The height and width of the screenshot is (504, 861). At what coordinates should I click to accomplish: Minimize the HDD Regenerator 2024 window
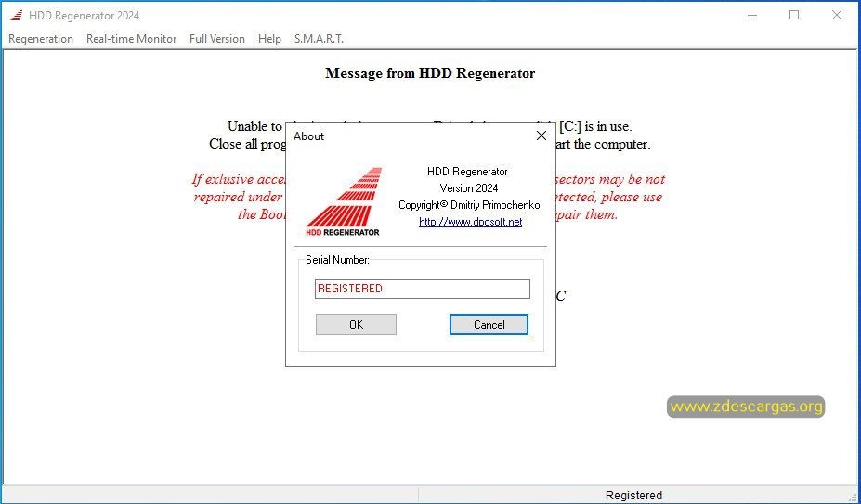tap(752, 16)
